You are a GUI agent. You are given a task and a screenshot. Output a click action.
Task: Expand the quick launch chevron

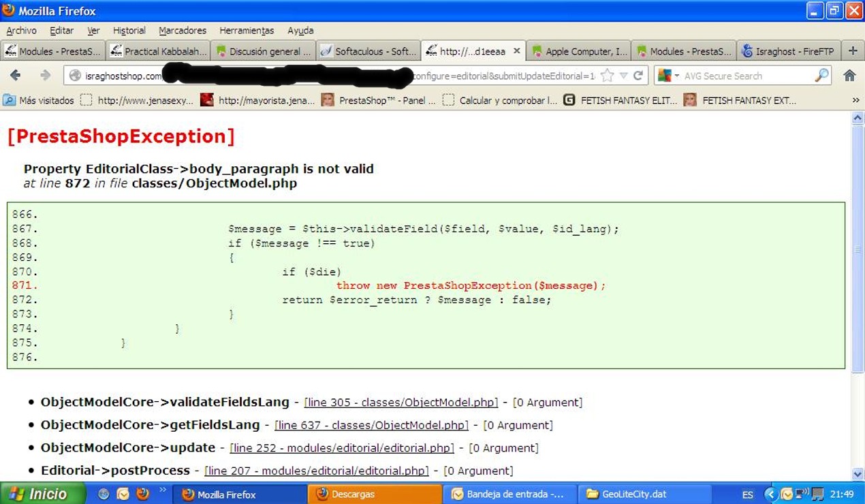pos(163,490)
